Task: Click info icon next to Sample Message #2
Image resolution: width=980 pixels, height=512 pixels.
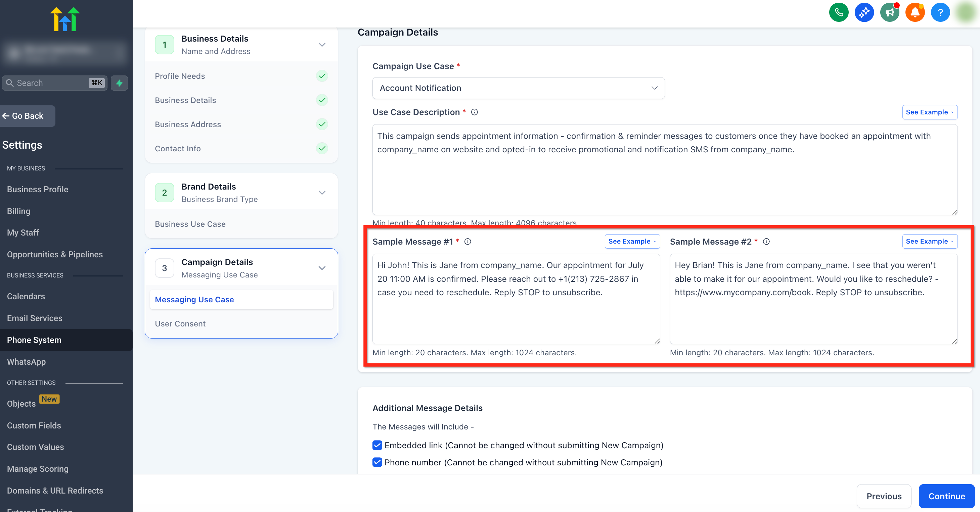Action: pyautogui.click(x=766, y=242)
